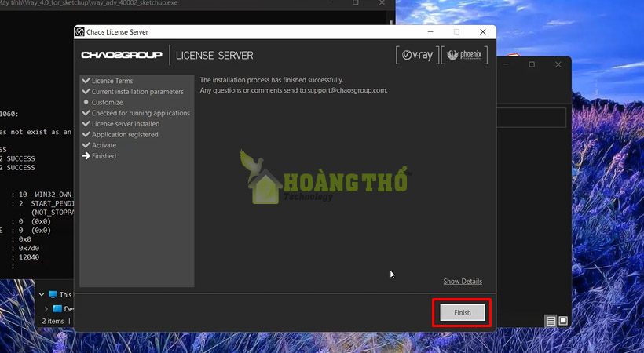Maximize the background window behind installer

[x=532, y=64]
